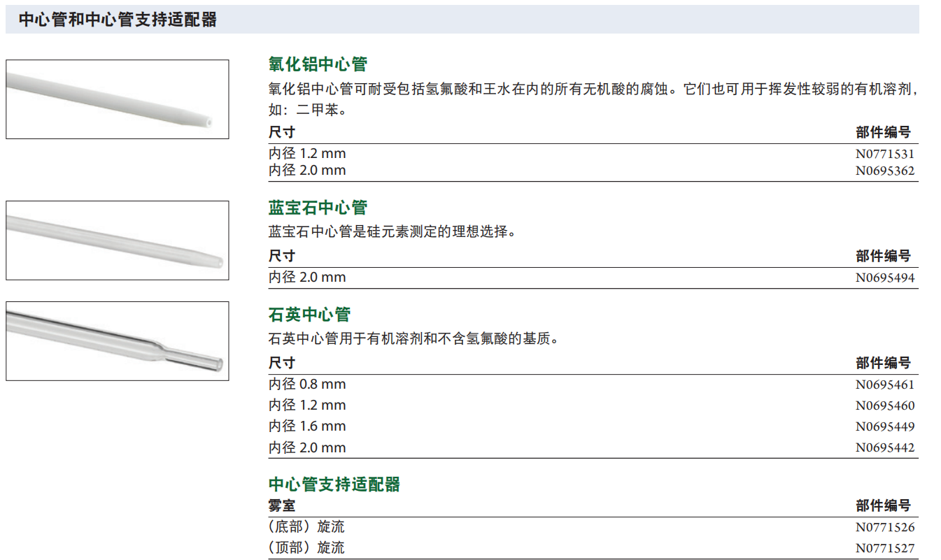The image size is (941, 560).
Task: Click 部件编号 header in sapphire table
Action: pos(884,256)
